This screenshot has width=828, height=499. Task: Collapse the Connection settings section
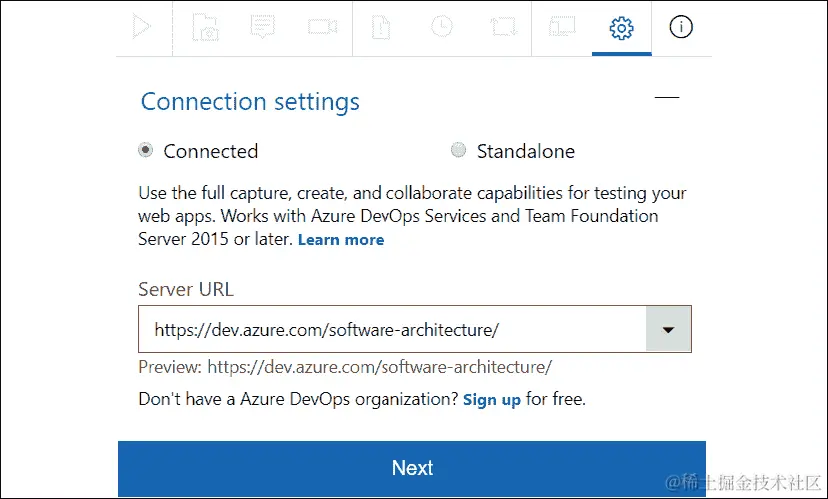[667, 97]
